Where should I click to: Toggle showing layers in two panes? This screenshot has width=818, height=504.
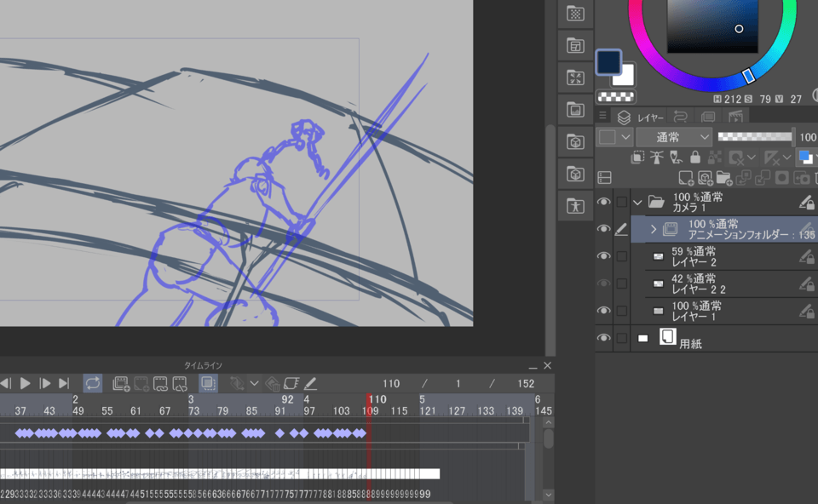tap(605, 178)
